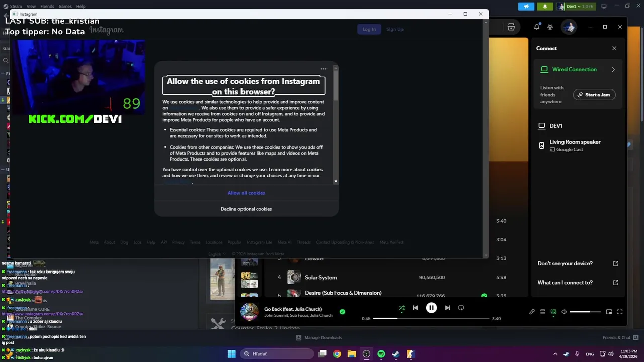Seek on the Spotify song progress bar

431,318
